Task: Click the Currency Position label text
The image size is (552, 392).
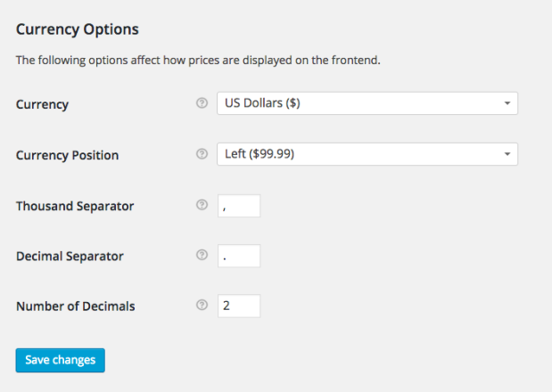Action: 67,155
